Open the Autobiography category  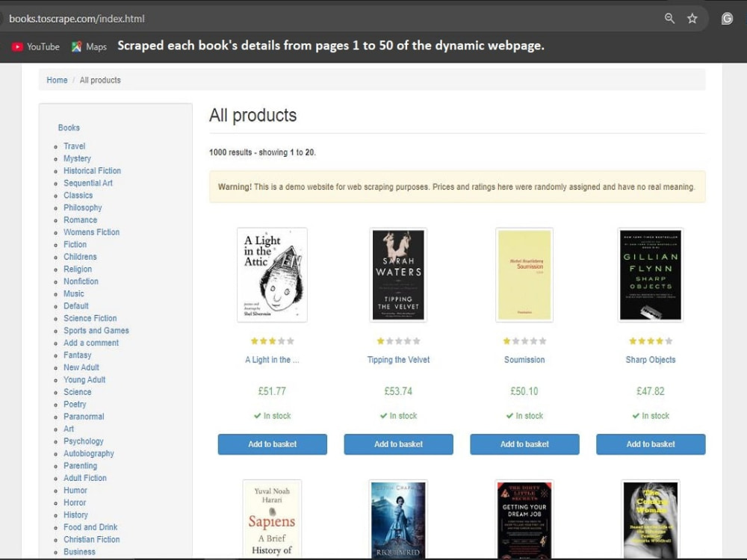tap(89, 453)
